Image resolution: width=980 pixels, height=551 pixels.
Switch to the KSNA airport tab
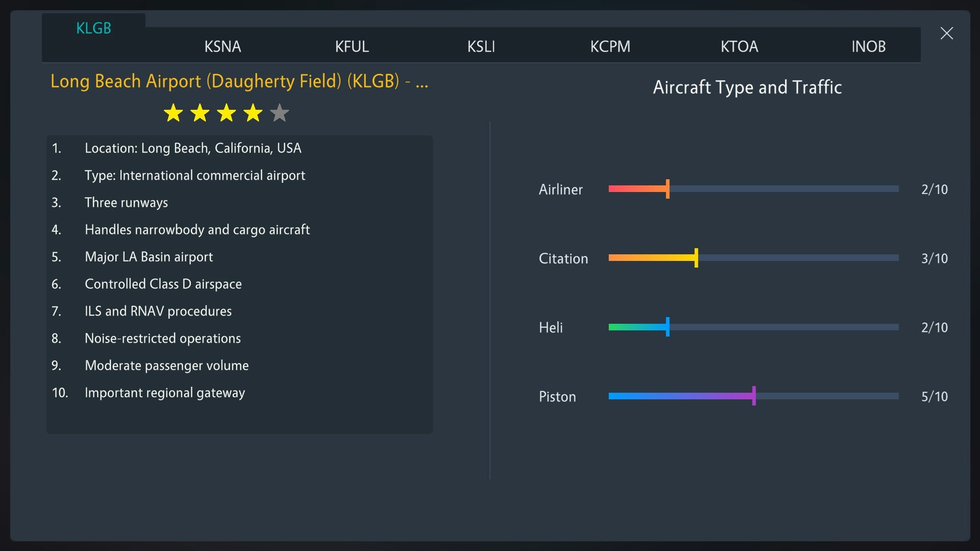coord(222,46)
